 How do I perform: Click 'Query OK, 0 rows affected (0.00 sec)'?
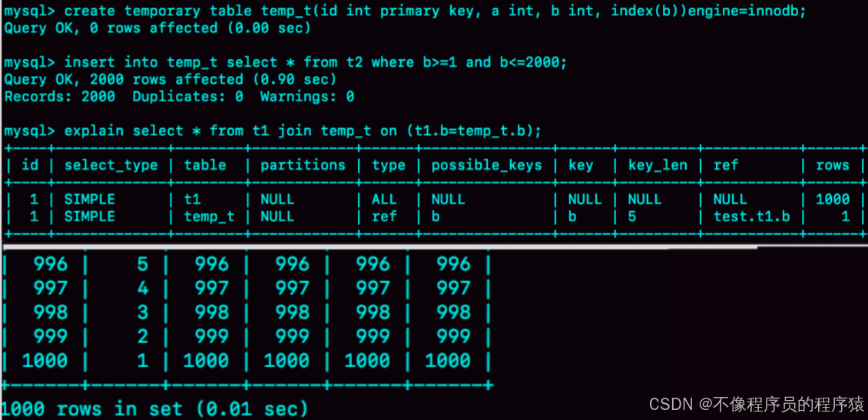(x=157, y=28)
